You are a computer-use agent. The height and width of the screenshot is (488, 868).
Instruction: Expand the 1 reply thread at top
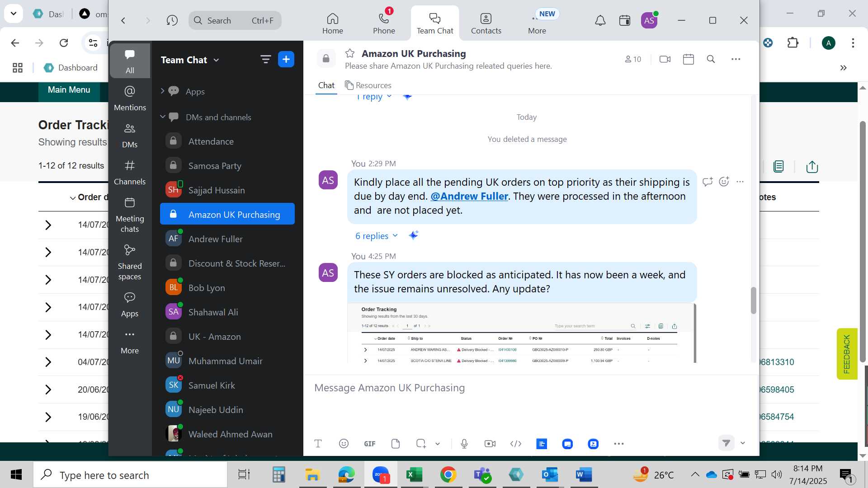coord(373,97)
